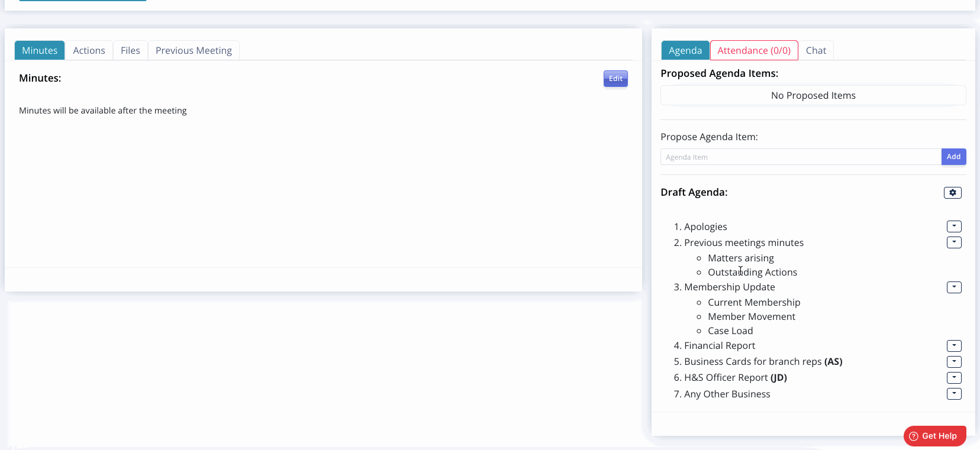980x450 pixels.
Task: Open the Chat tab
Action: pos(815,51)
